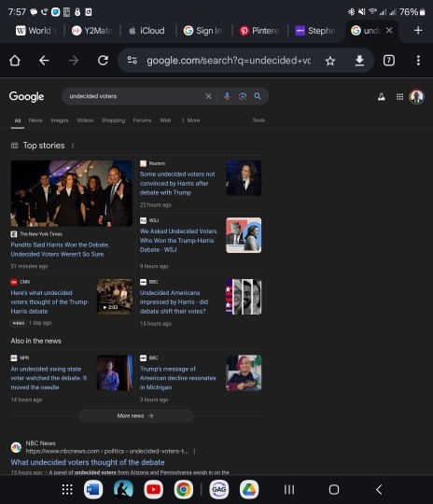Click the Google logo
This screenshot has height=504, width=433.
click(26, 96)
